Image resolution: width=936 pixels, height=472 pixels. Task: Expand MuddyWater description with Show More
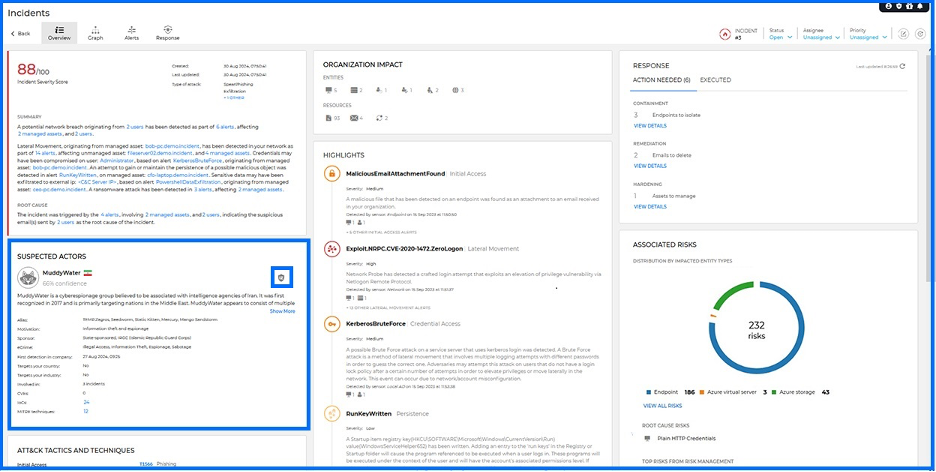click(282, 311)
